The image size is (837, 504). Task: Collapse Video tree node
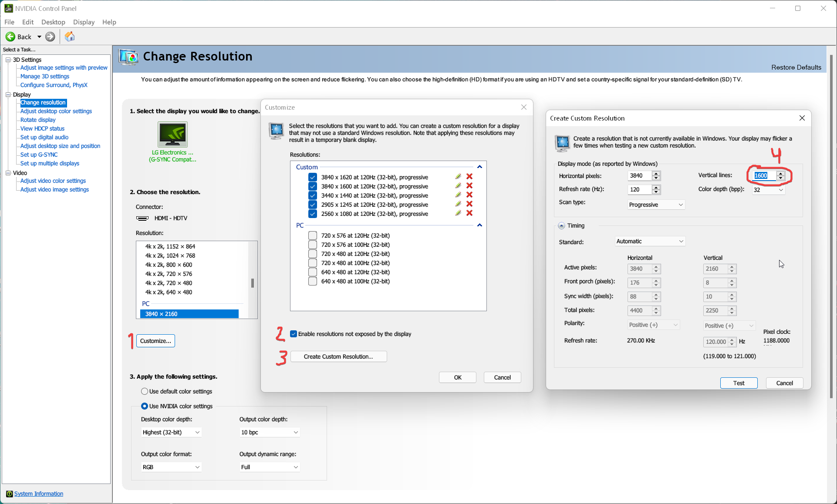tap(8, 173)
